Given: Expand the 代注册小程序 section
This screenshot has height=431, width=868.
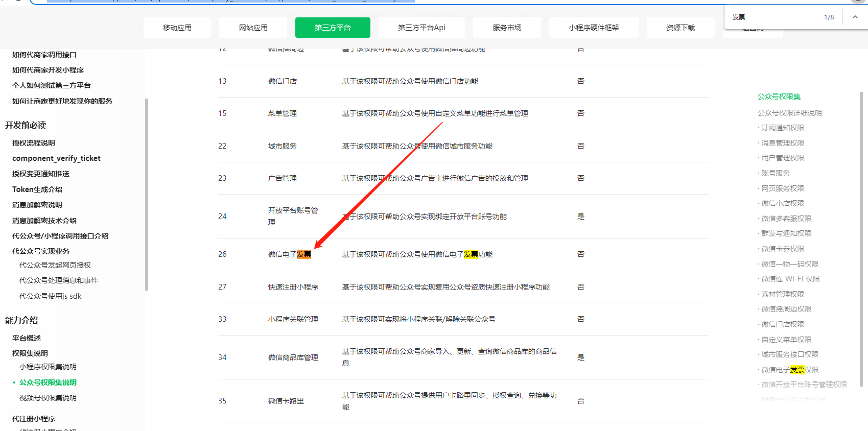Looking at the screenshot, I should [x=34, y=419].
